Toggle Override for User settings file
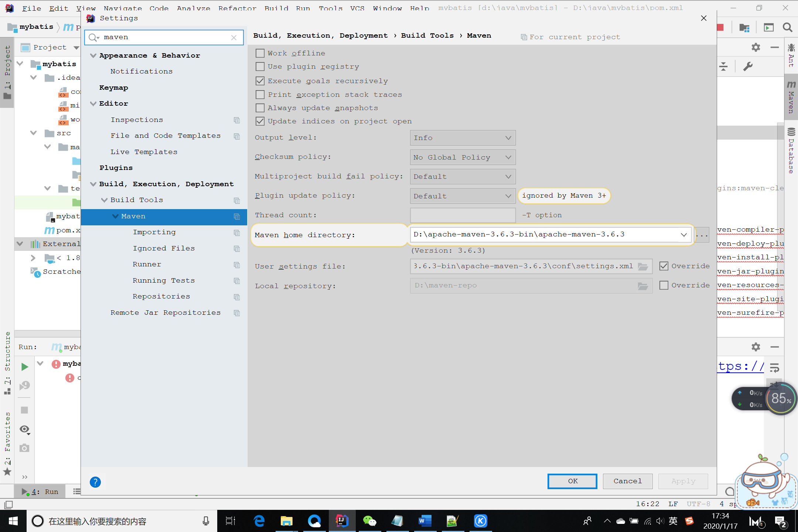The width and height of the screenshot is (798, 532). coord(664,266)
